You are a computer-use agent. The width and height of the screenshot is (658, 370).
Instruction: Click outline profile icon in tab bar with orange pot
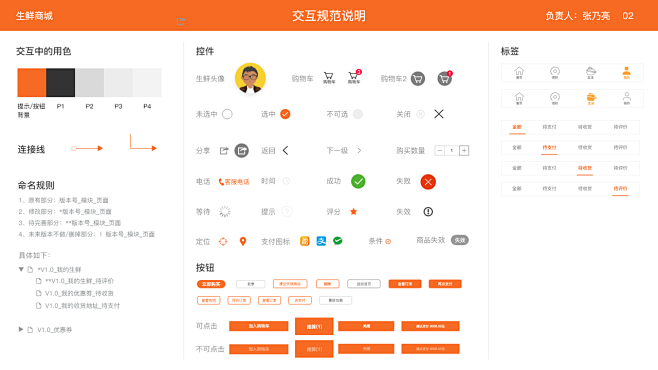coord(627,98)
